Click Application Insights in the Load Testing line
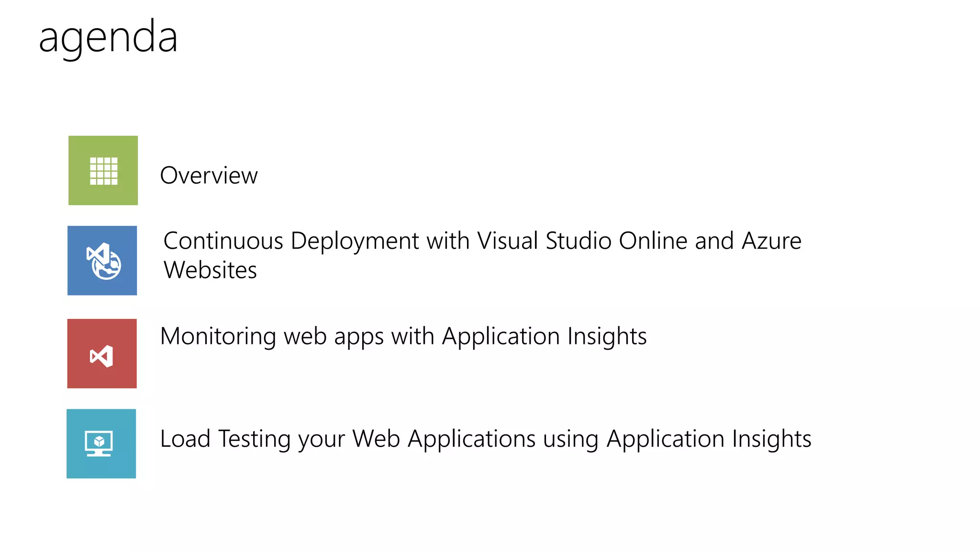980x551 pixels. pyautogui.click(x=709, y=439)
